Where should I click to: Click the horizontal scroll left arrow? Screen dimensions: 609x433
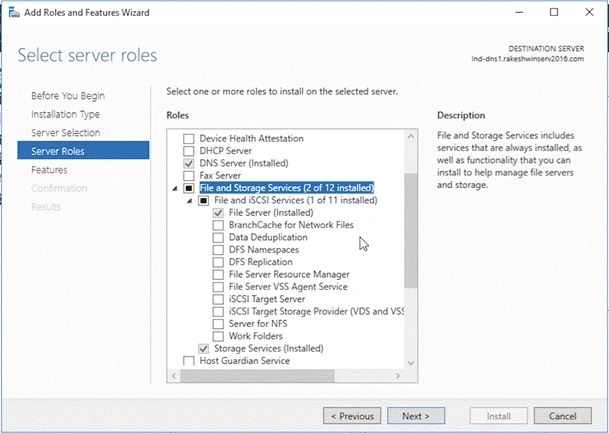[174, 376]
